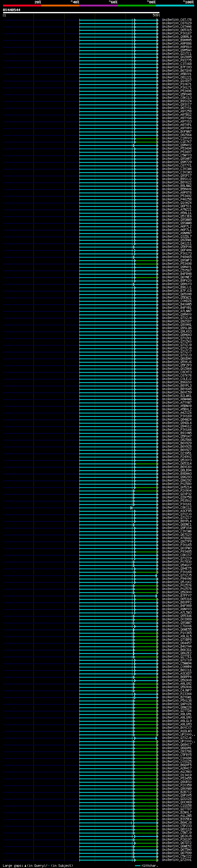Screen dimensions: 197x868
Task: Open hit UniRef100_Q05214
Action: click(177, 487)
